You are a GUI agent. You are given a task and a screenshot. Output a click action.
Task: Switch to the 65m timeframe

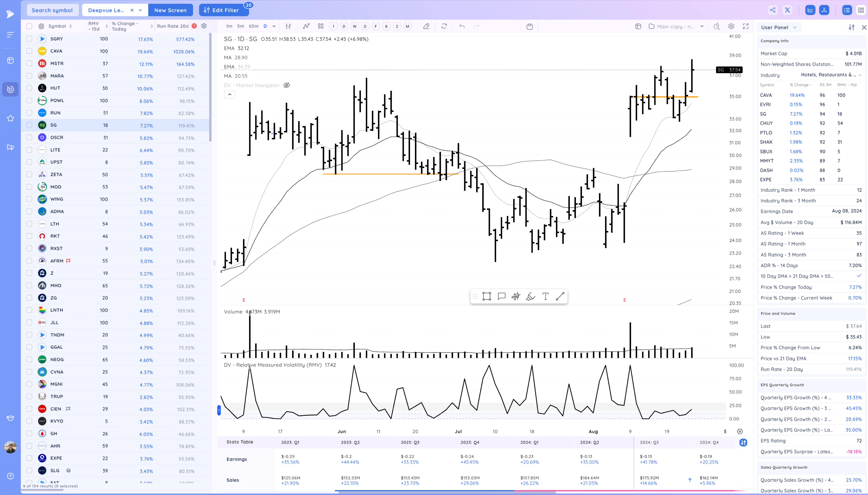click(x=253, y=26)
